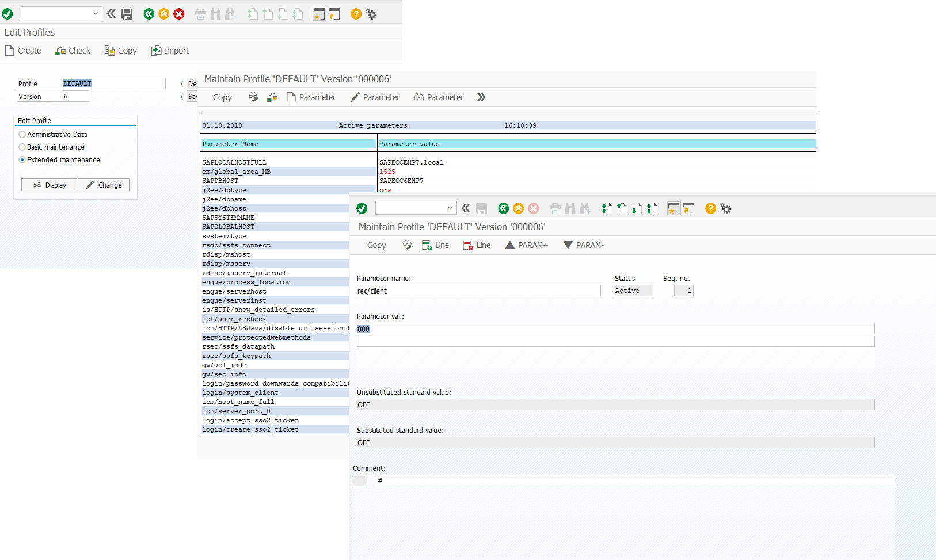Open Help icon in rec/client parameter window
Viewport: 936px width, 560px height.
[x=711, y=208]
